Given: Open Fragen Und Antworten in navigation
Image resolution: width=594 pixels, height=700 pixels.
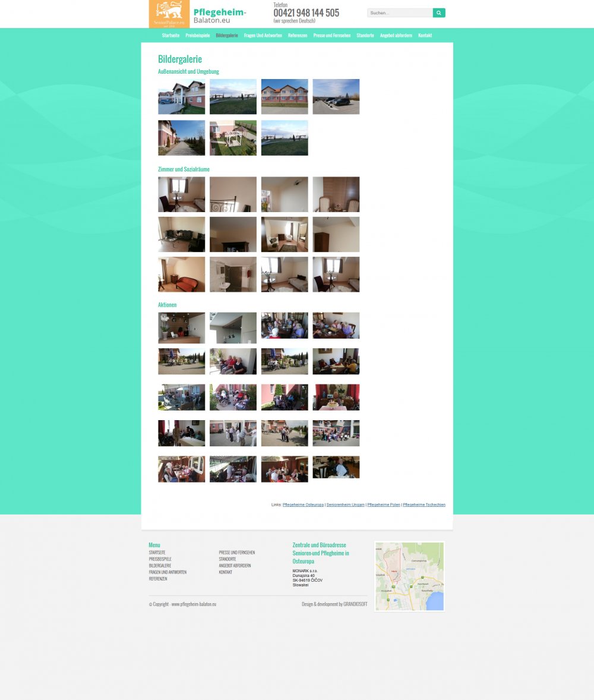Looking at the screenshot, I should tap(263, 35).
